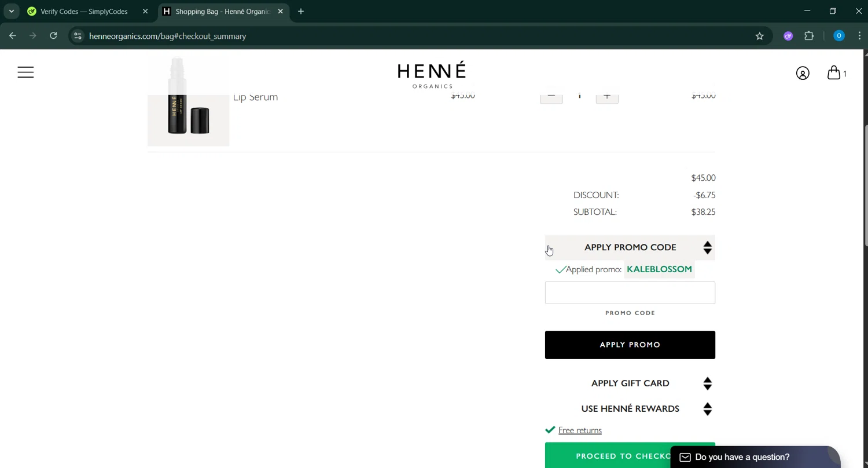Click the discount amount -$6.75
This screenshot has width=868, height=468.
pyautogui.click(x=704, y=195)
